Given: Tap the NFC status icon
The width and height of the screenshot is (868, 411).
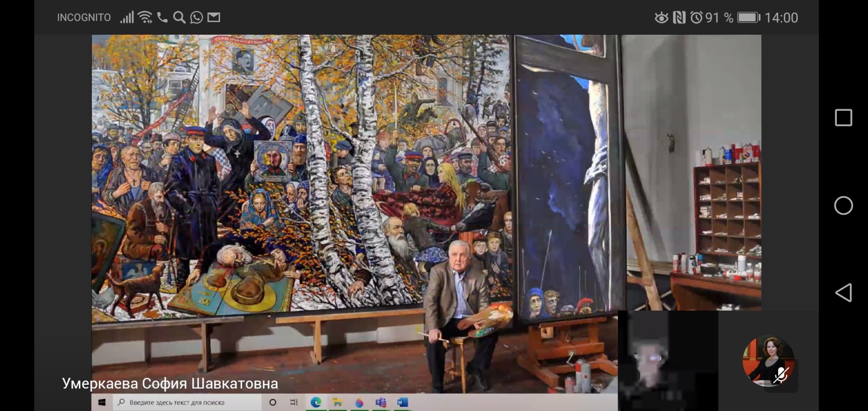Looking at the screenshot, I should click(x=679, y=17).
